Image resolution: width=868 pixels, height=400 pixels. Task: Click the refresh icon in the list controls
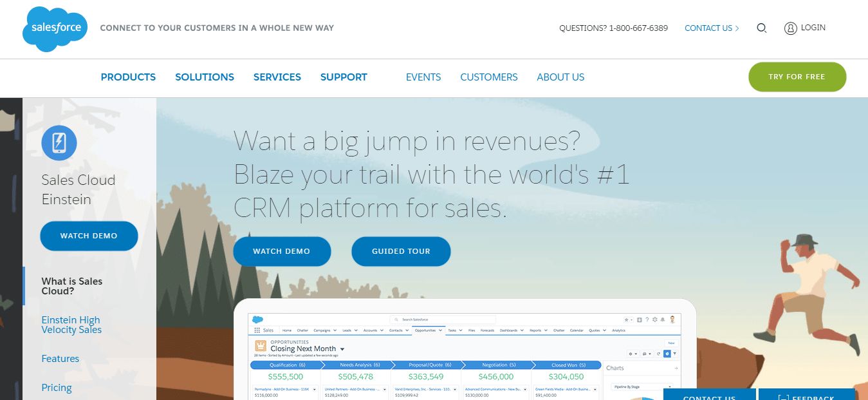tap(658, 354)
